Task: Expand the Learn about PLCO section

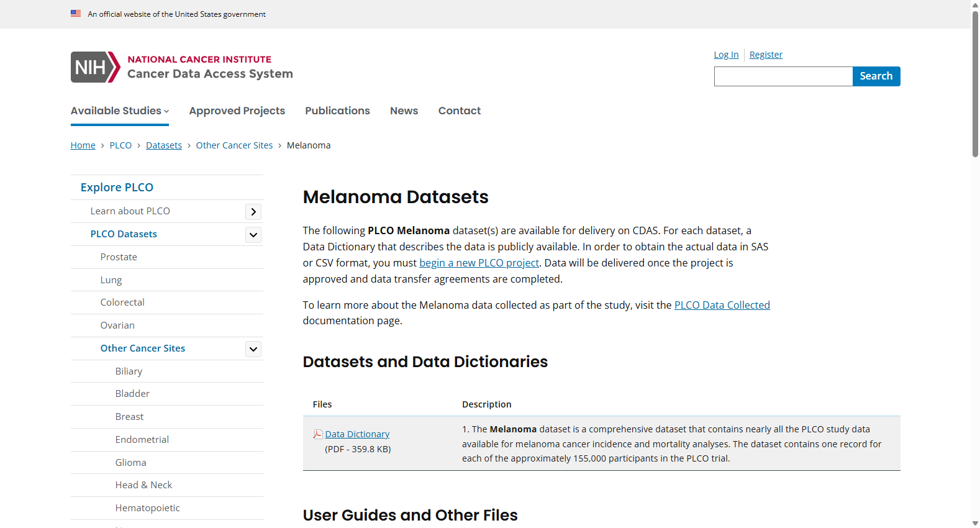Action: point(253,212)
